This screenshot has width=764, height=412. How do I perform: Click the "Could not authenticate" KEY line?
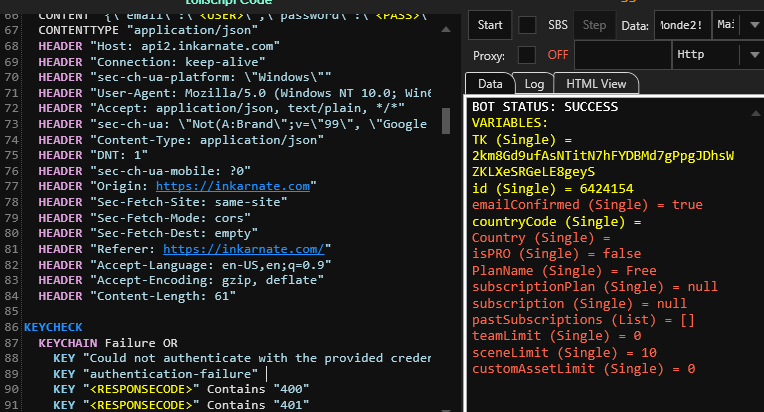242,358
